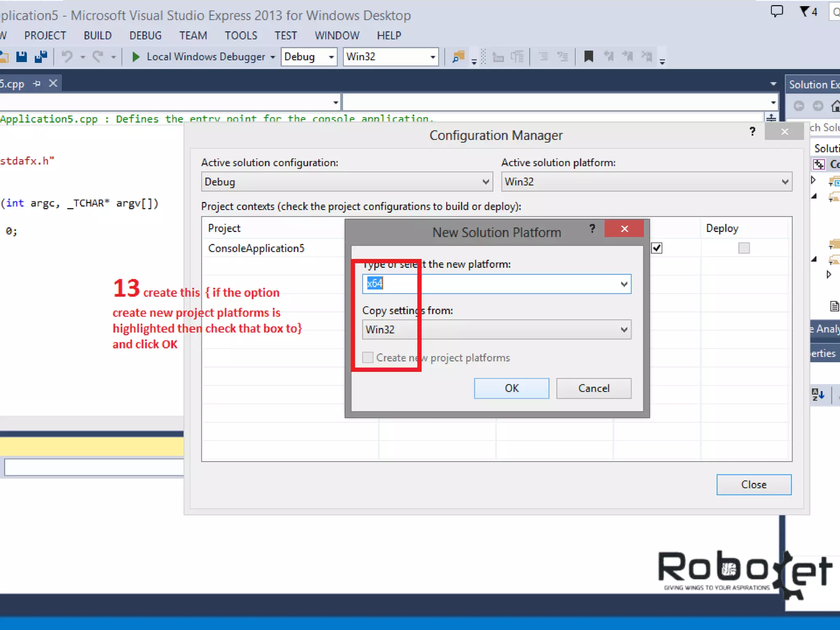The width and height of the screenshot is (840, 630).
Task: Click the notifications flag icon
Action: click(x=805, y=11)
